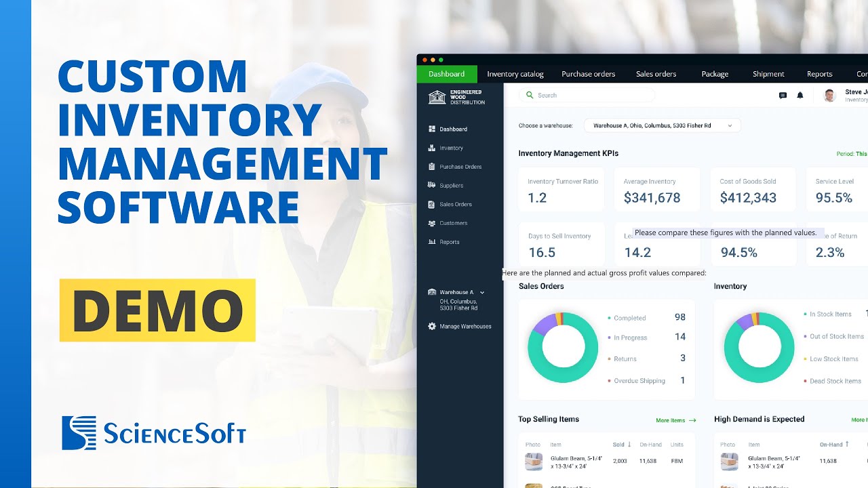The width and height of the screenshot is (868, 488).
Task: Click the Period filter label
Action: coord(852,154)
